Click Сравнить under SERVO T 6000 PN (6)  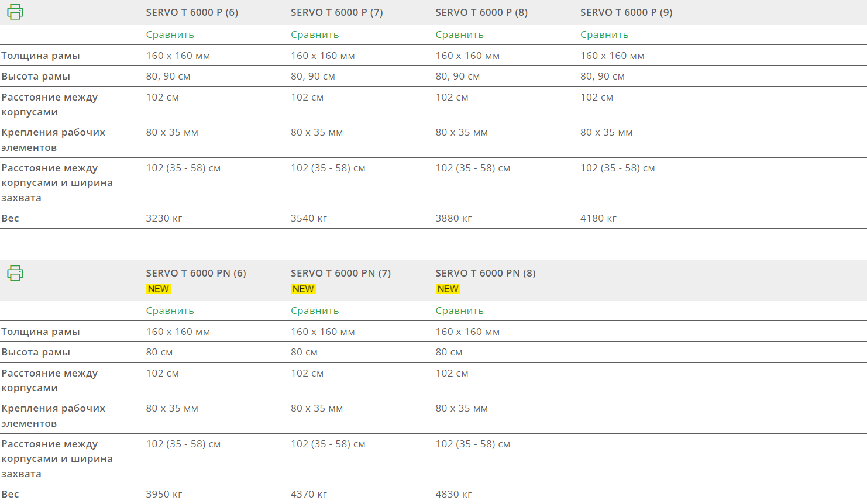(x=170, y=310)
